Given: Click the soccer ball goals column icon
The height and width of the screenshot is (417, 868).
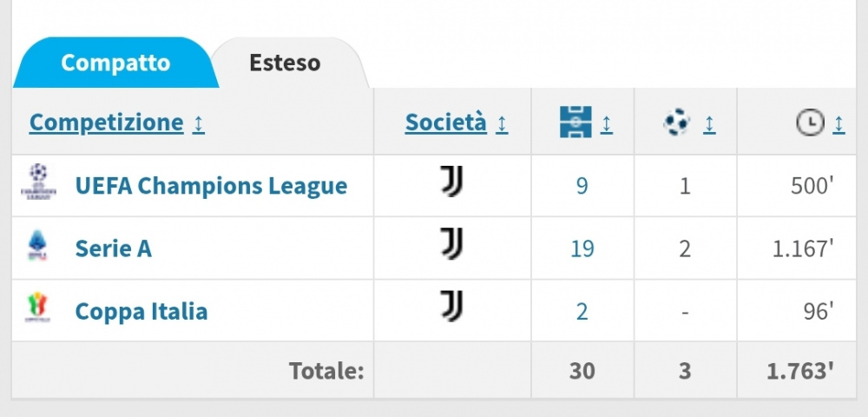Looking at the screenshot, I should point(676,123).
